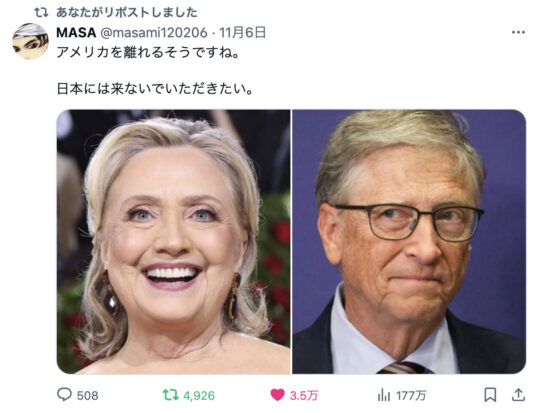This screenshot has height=413, width=540.
Task: Select the reply count 508
Action: point(87,395)
